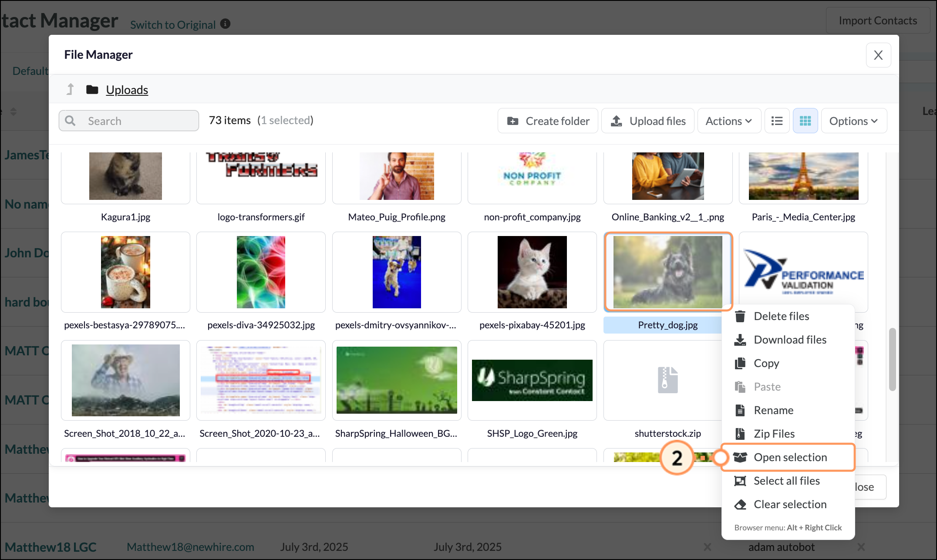Choose Download files from context menu
The image size is (937, 560).
click(x=788, y=340)
